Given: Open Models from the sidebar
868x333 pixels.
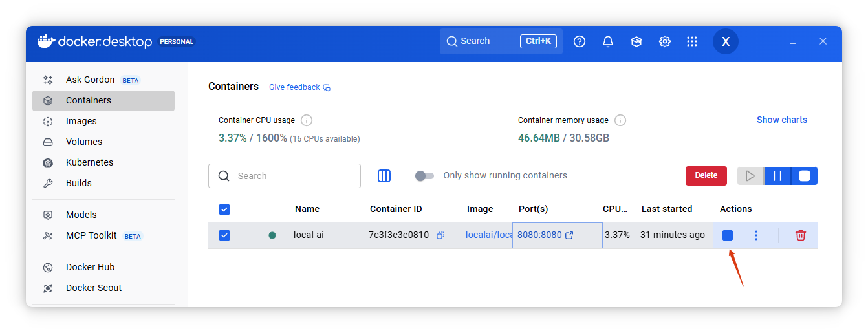Looking at the screenshot, I should pos(103,215).
